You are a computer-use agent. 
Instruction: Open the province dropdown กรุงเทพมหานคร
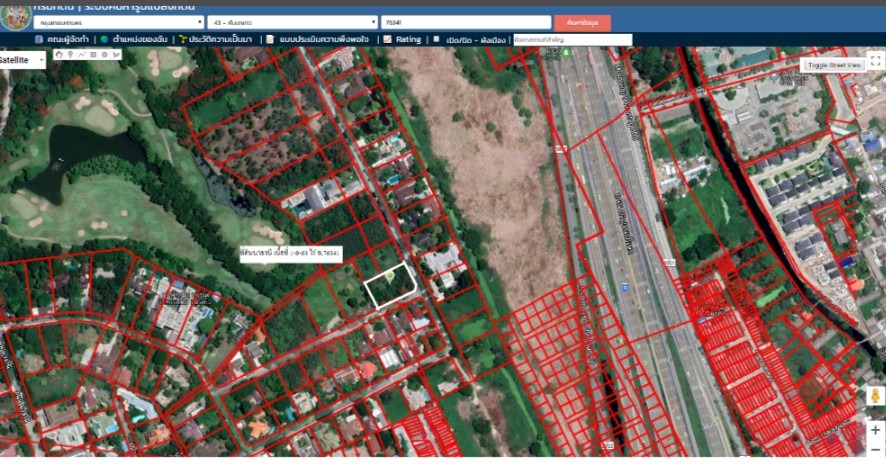tap(118, 21)
